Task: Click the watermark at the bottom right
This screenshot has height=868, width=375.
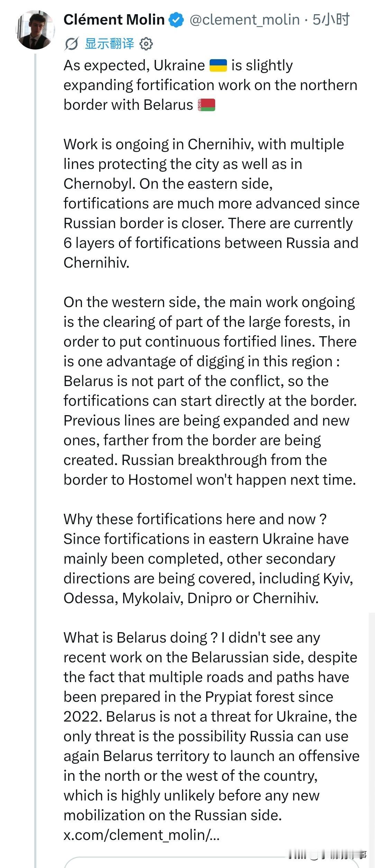Action: pos(327,856)
